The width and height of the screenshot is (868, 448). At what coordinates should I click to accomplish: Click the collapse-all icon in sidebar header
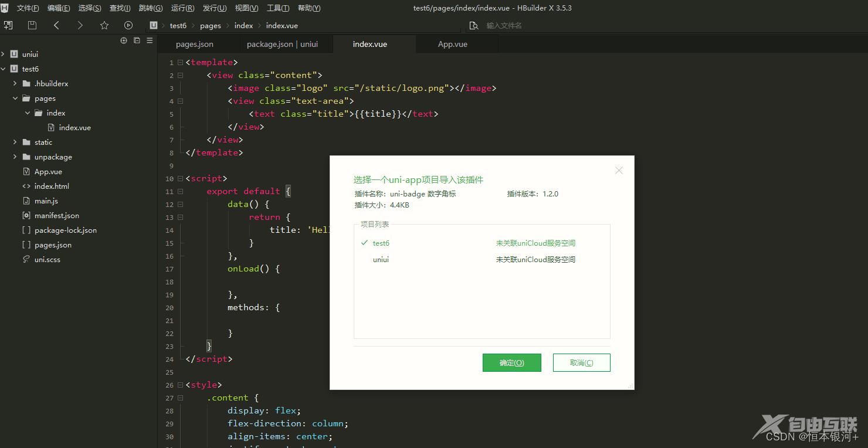point(137,40)
